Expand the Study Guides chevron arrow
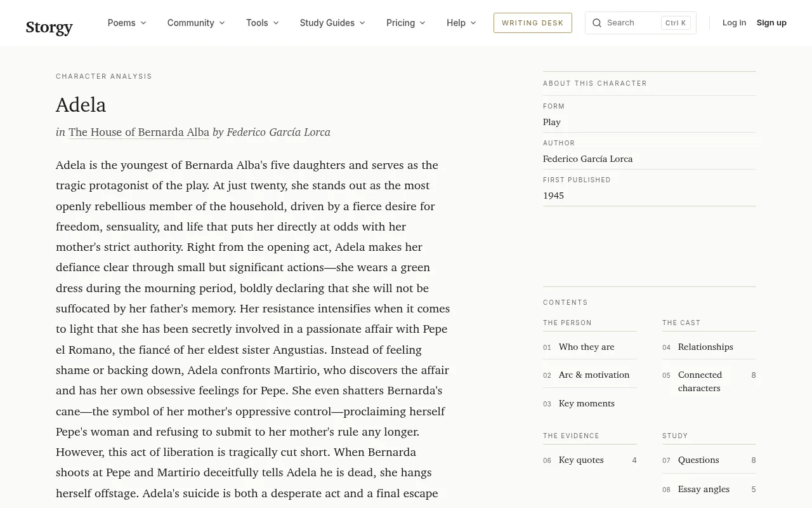The height and width of the screenshot is (508, 812). tap(362, 23)
